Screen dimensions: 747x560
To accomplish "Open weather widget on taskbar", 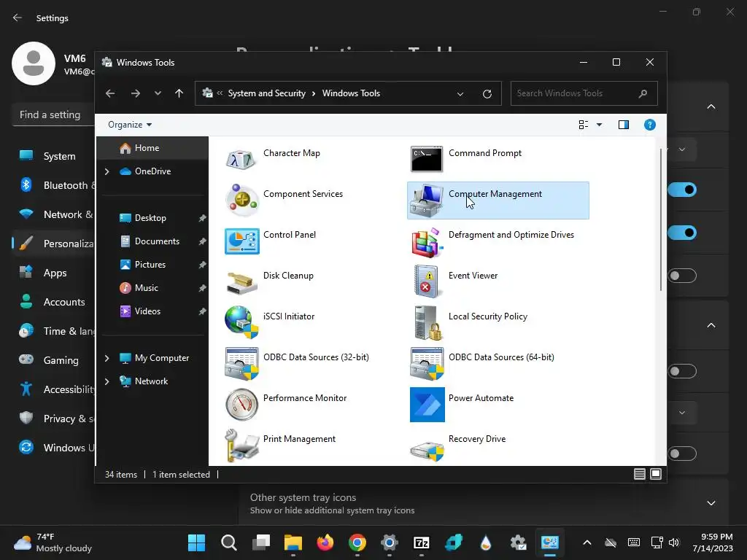I will [53, 542].
